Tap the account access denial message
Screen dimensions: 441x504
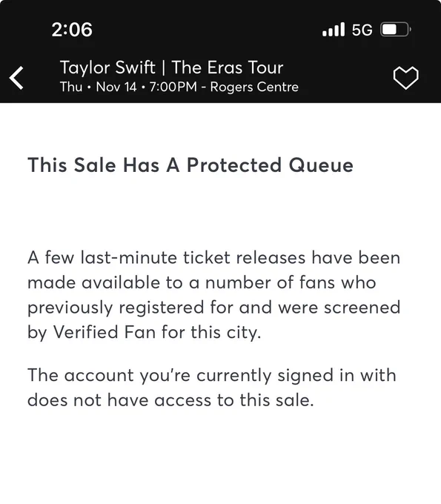pyautogui.click(x=211, y=388)
